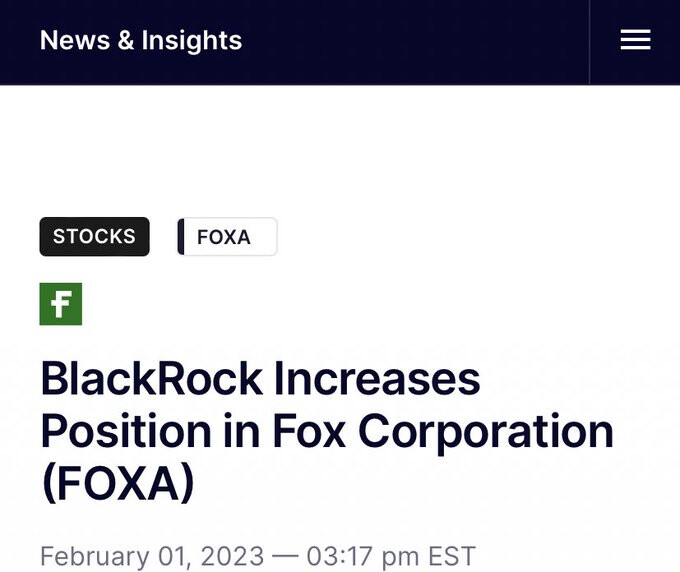This screenshot has width=680, height=572.
Task: Click the News & Insights header title
Action: point(141,40)
